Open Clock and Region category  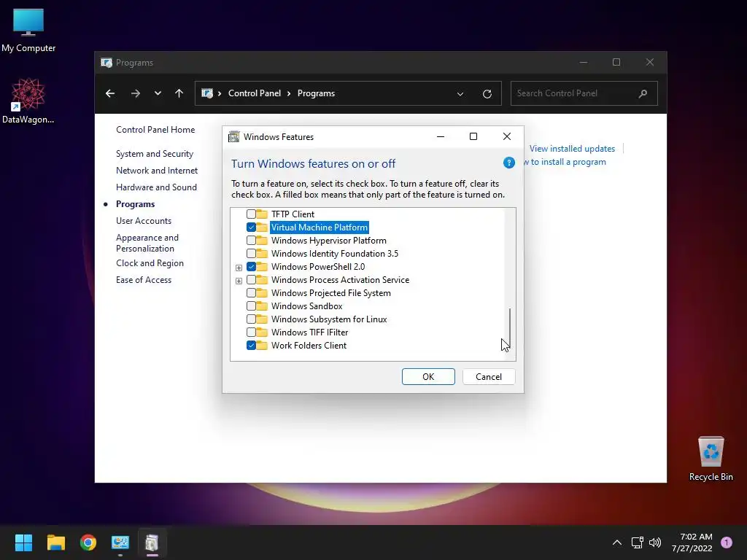click(x=150, y=262)
